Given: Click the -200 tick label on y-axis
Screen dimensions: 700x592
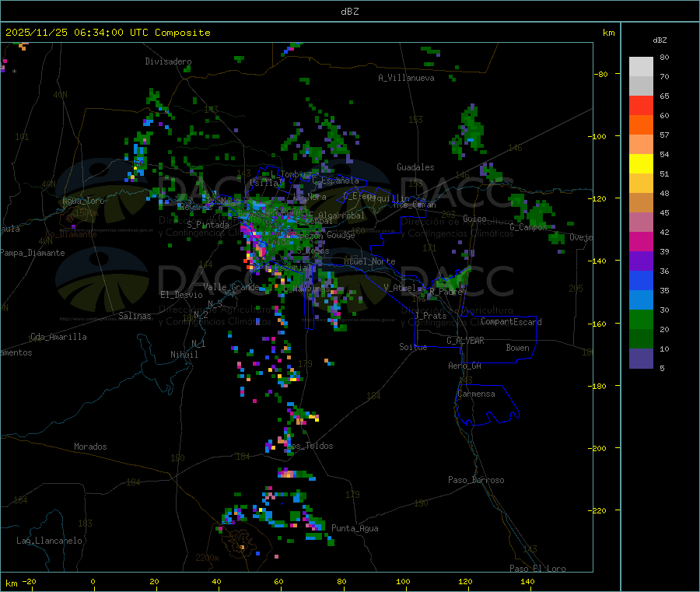Looking at the screenshot, I should click(x=597, y=448).
